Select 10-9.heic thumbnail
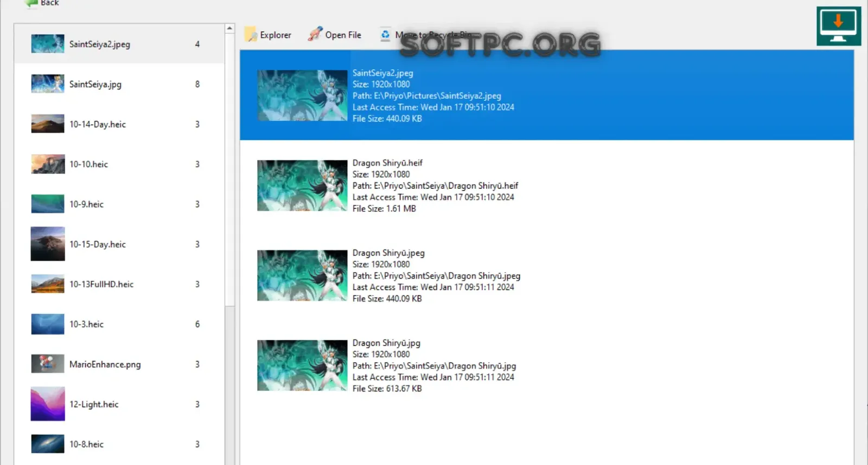 point(48,204)
